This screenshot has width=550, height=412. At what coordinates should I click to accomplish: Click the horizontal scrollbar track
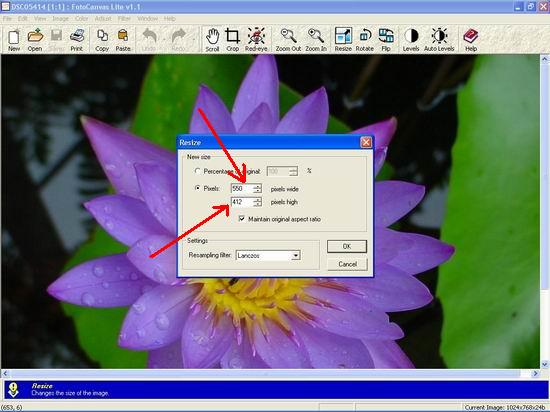270,373
